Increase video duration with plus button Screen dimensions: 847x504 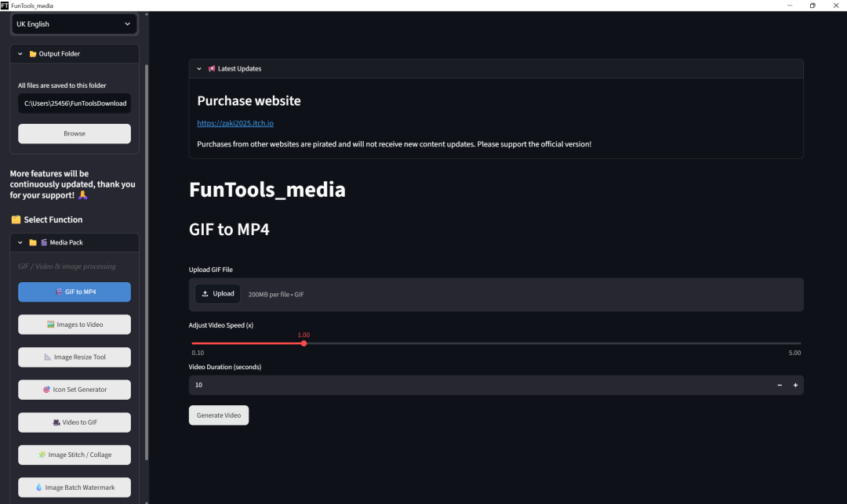click(796, 386)
